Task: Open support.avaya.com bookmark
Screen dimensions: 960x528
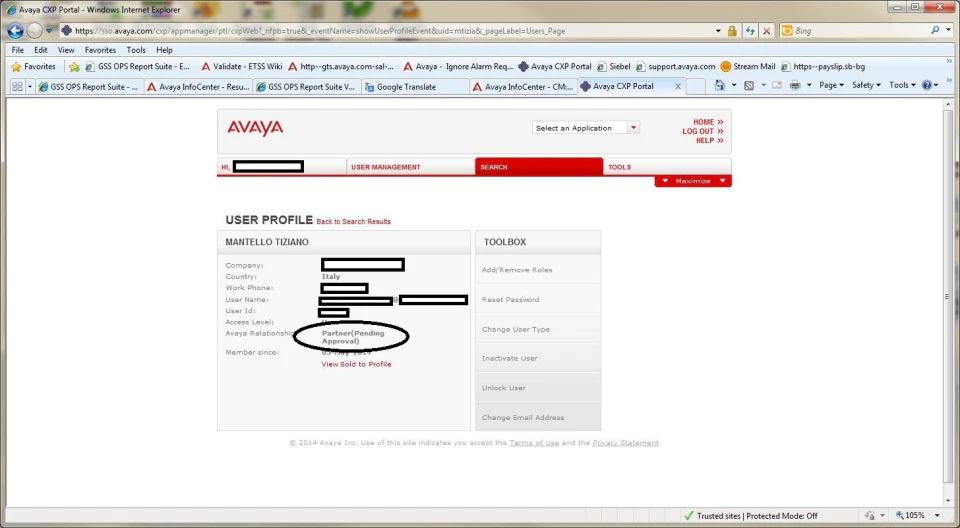Action: tap(675, 66)
